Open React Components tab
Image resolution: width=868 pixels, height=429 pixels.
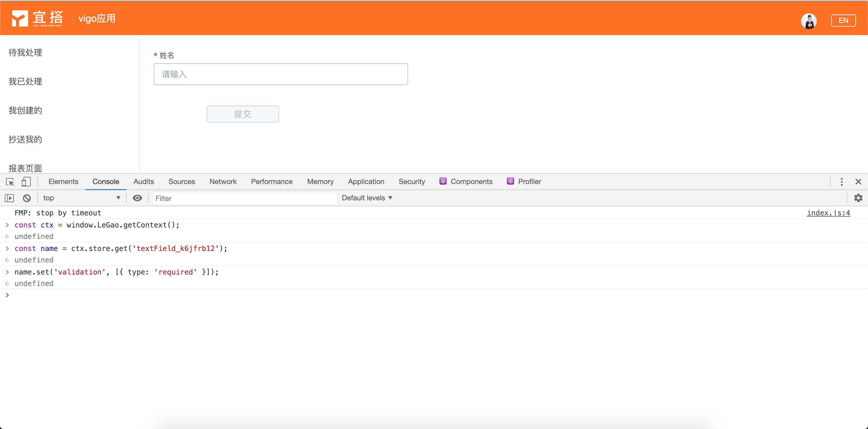pos(466,181)
